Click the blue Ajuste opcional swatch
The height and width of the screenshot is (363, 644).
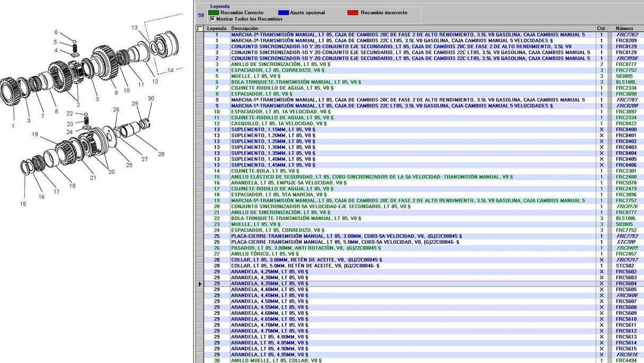[283, 13]
